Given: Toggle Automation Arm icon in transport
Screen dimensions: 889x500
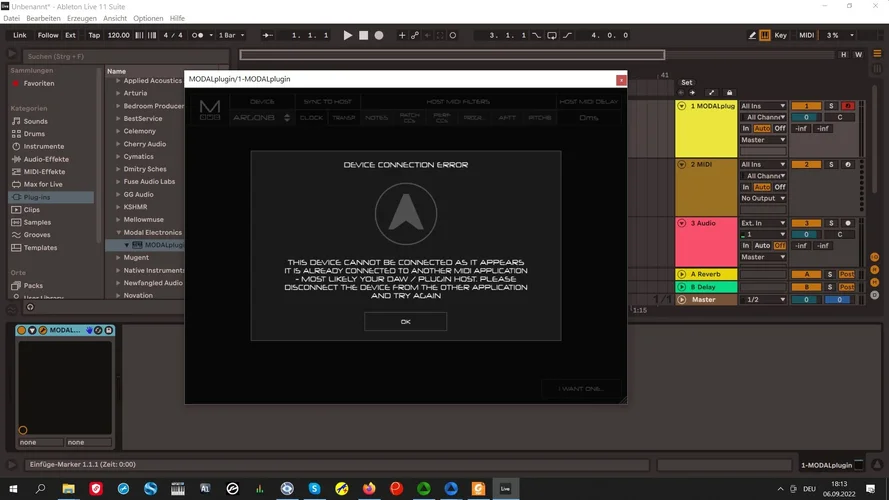Looking at the screenshot, I should click(x=415, y=35).
